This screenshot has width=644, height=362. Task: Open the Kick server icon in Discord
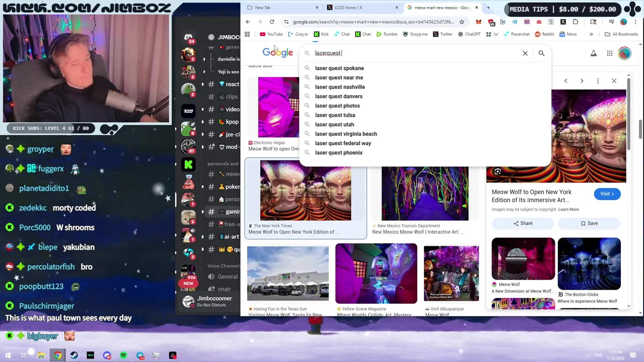188,163
